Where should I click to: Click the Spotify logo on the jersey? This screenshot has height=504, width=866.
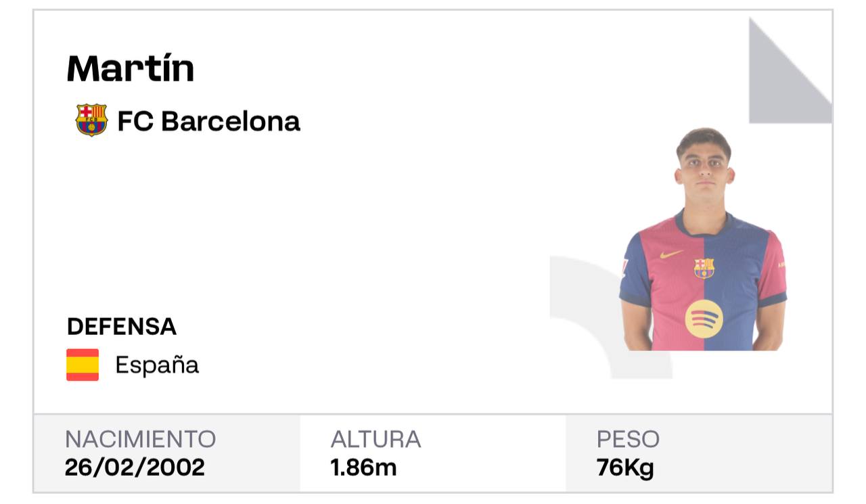(x=704, y=319)
